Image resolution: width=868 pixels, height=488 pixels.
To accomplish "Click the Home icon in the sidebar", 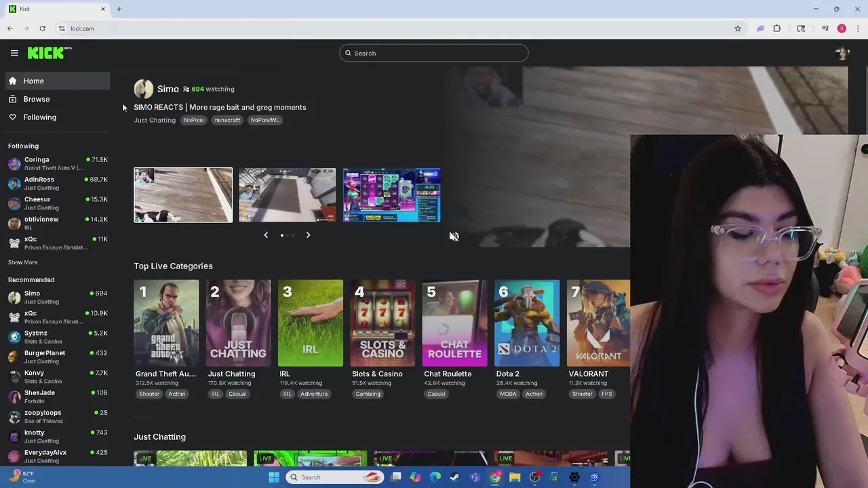I will 12,81.
